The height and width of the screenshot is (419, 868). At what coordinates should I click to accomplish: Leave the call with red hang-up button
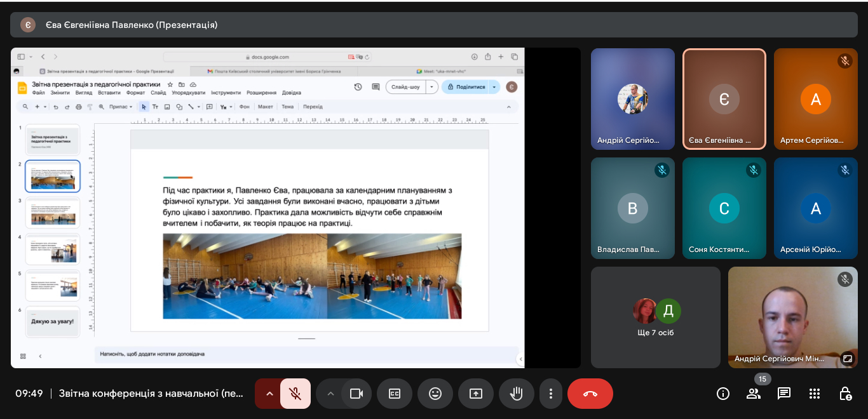(590, 394)
